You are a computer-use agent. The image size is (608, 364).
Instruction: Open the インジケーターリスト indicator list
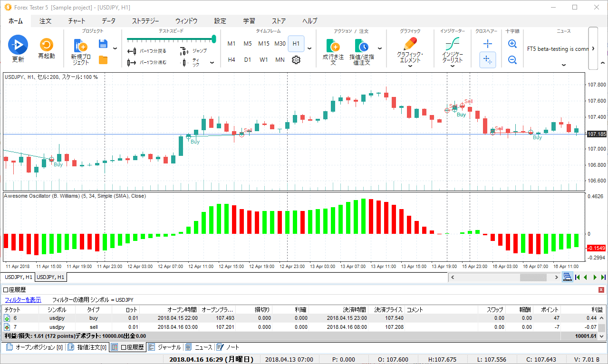pos(452,46)
